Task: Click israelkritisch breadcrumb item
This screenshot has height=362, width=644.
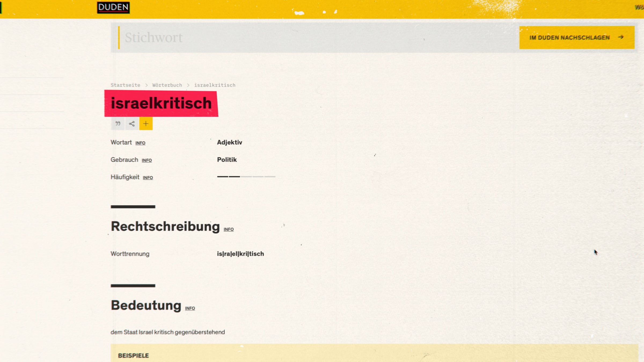Action: (x=215, y=85)
